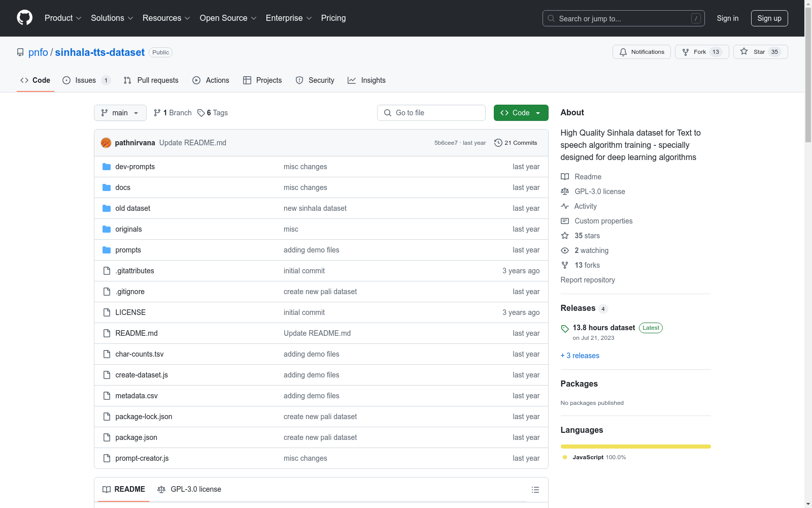Screen dimensions: 812x508
Task: Click the tag icon beside 13.8 hours dataset
Action: tap(565, 329)
